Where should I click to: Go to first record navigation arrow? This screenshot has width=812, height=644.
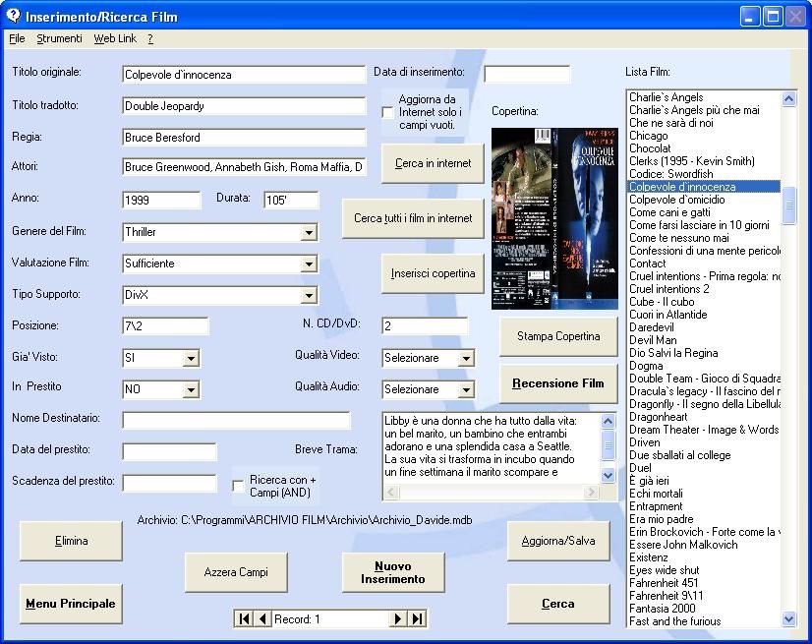(x=244, y=618)
